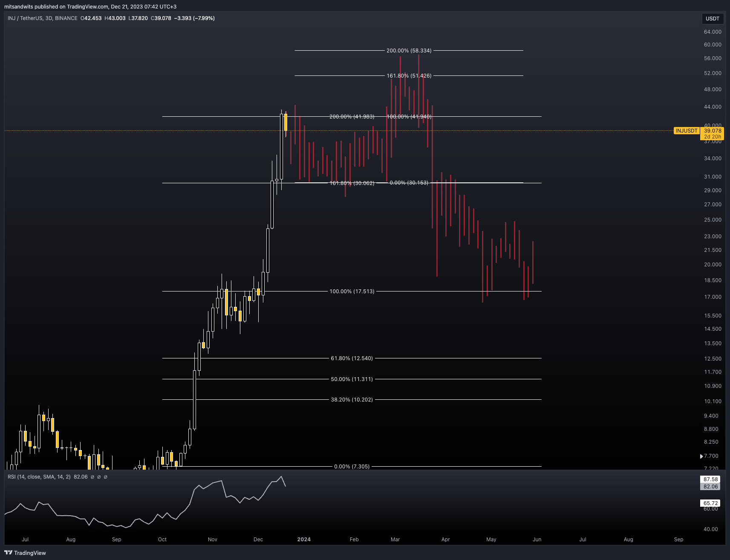Click the change value −3.393 (−7.99%)
The height and width of the screenshot is (560, 730).
click(194, 18)
